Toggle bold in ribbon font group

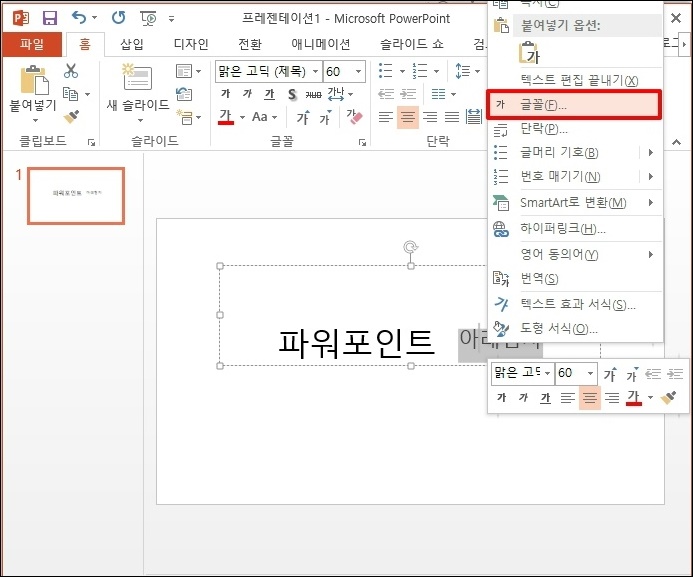coord(225,94)
